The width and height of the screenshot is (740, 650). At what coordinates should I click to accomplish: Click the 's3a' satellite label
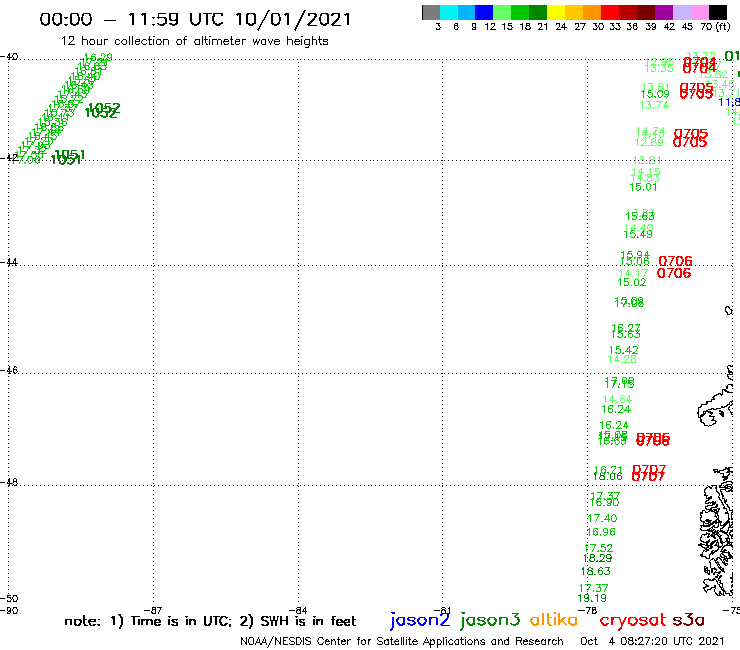[x=688, y=620]
